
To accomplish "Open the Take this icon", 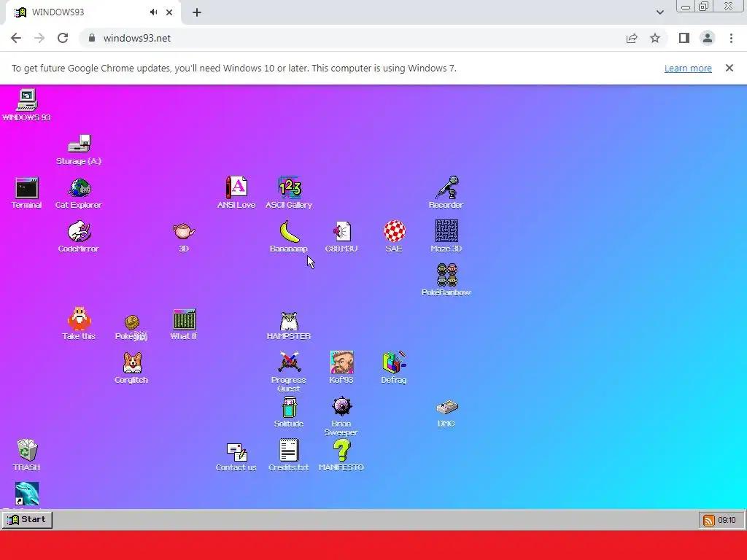I will pyautogui.click(x=79, y=319).
